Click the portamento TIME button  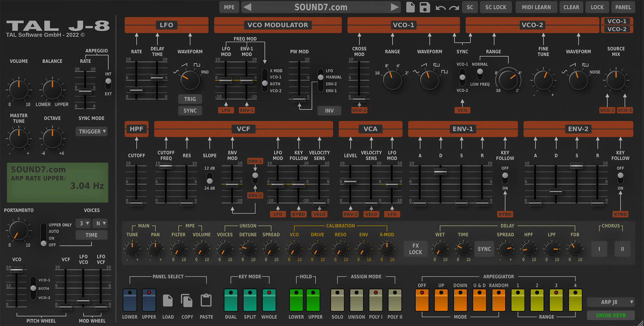point(91,235)
